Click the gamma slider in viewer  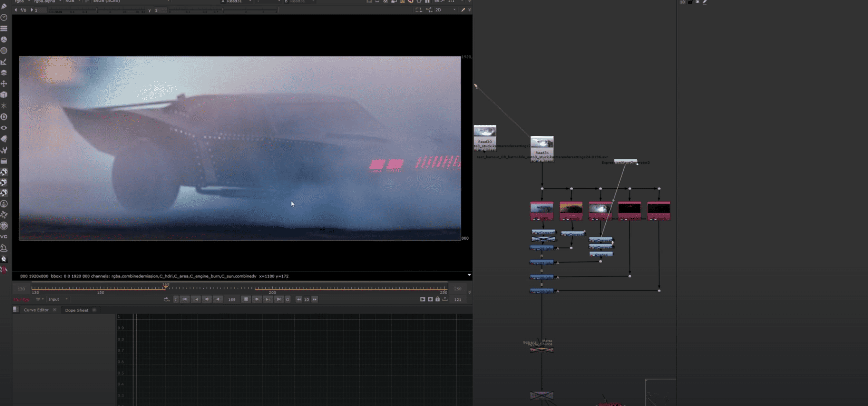pos(223,11)
